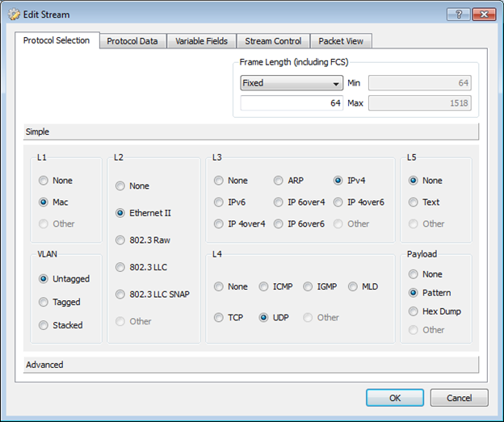Go to the Stream Control tab
Image resolution: width=504 pixels, height=422 pixels.
pos(273,41)
